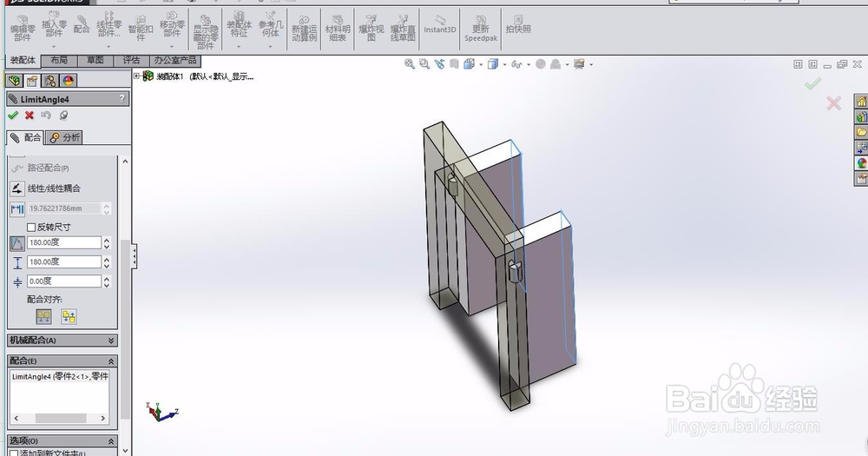Screen dimensions: 868x456
Task: Open the Apply Scene dropdown arrow
Action: [x=568, y=65]
